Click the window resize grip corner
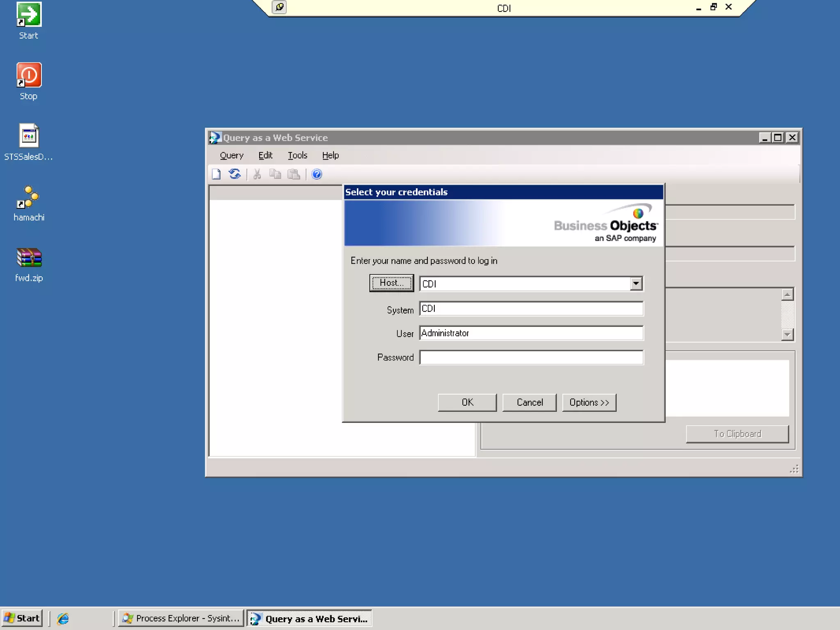Image resolution: width=840 pixels, height=630 pixels. [794, 469]
